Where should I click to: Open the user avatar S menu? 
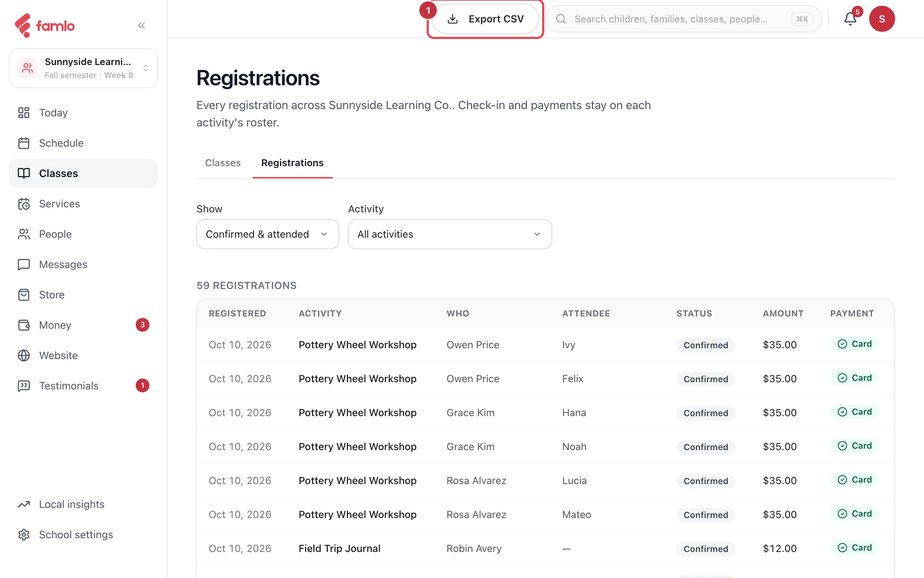coord(882,19)
